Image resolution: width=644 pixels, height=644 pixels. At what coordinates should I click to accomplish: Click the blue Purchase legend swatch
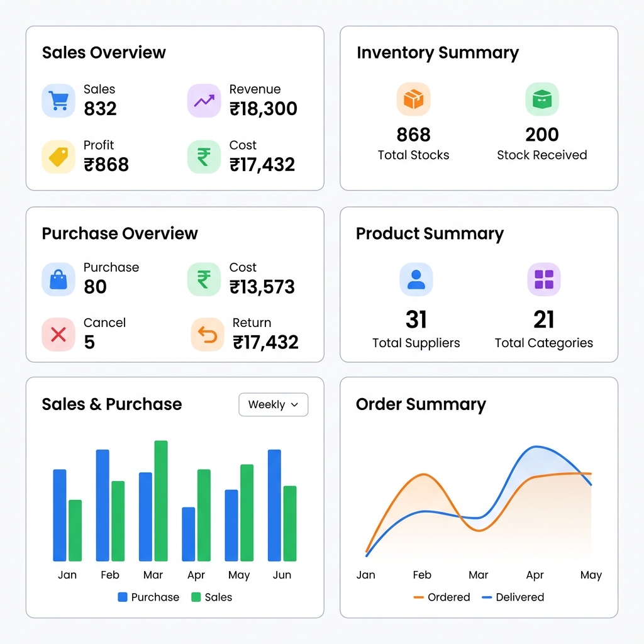pyautogui.click(x=123, y=597)
